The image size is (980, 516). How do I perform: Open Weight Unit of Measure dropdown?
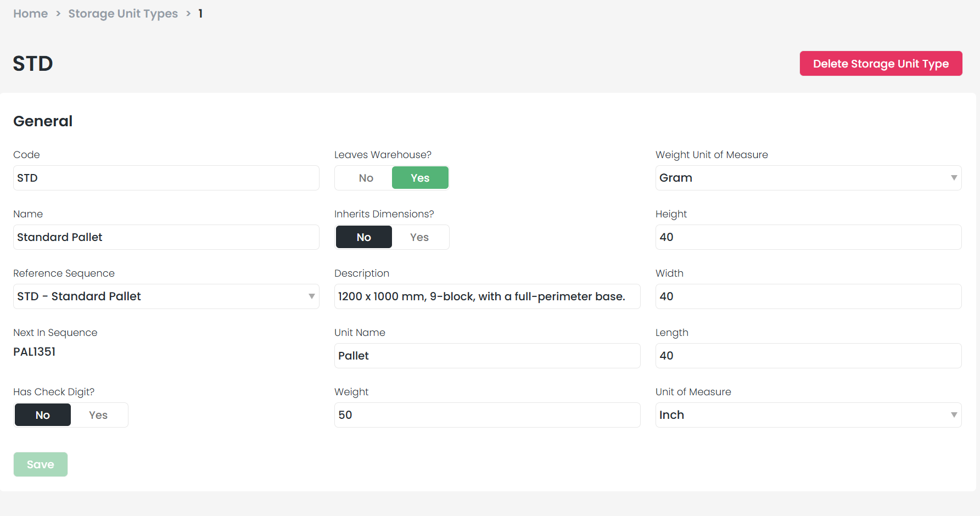(808, 178)
